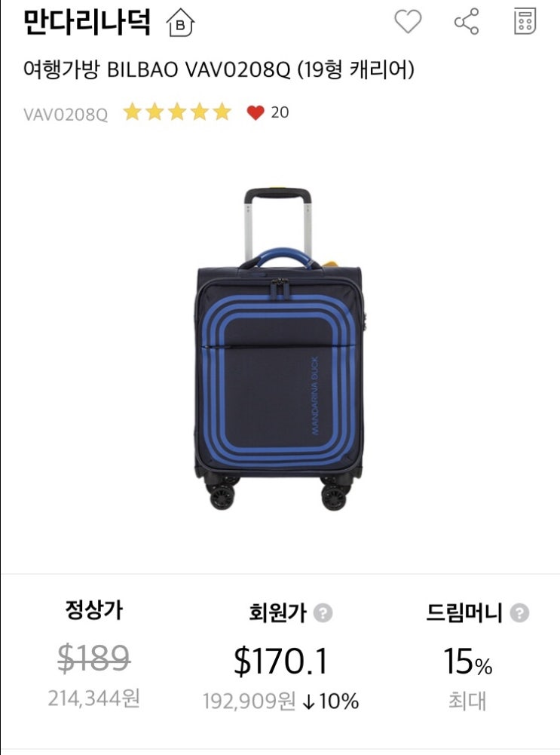The width and height of the screenshot is (560, 755).
Task: Tap the 정상가 label
Action: (93, 610)
